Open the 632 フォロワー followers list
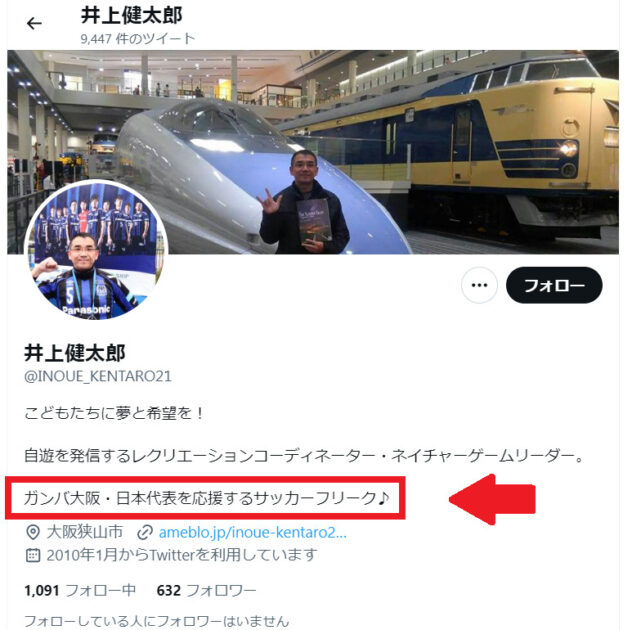641x630 pixels. (206, 590)
